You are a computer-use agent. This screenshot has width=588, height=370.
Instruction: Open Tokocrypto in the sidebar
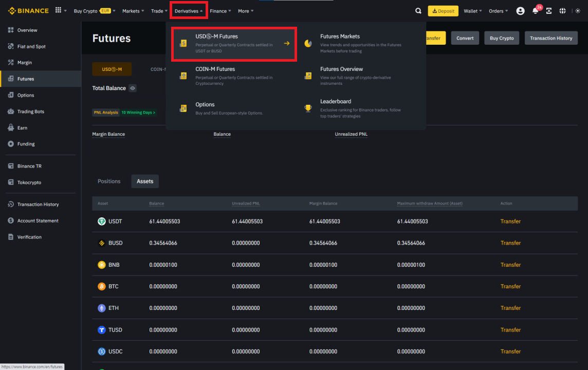[41, 182]
